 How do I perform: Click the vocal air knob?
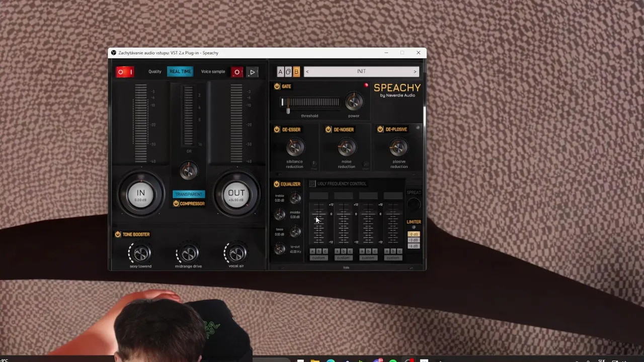pyautogui.click(x=236, y=253)
